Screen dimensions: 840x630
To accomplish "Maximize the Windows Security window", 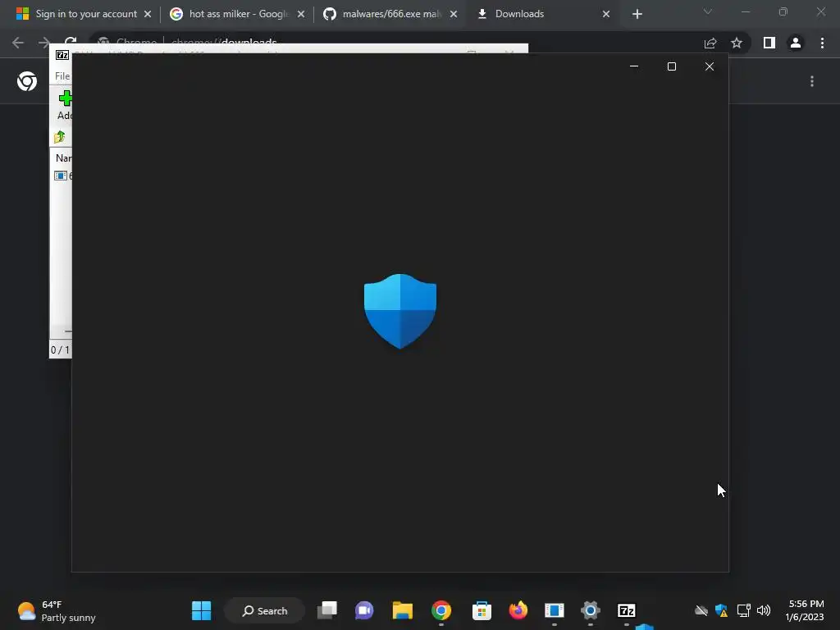I will click(x=672, y=66).
